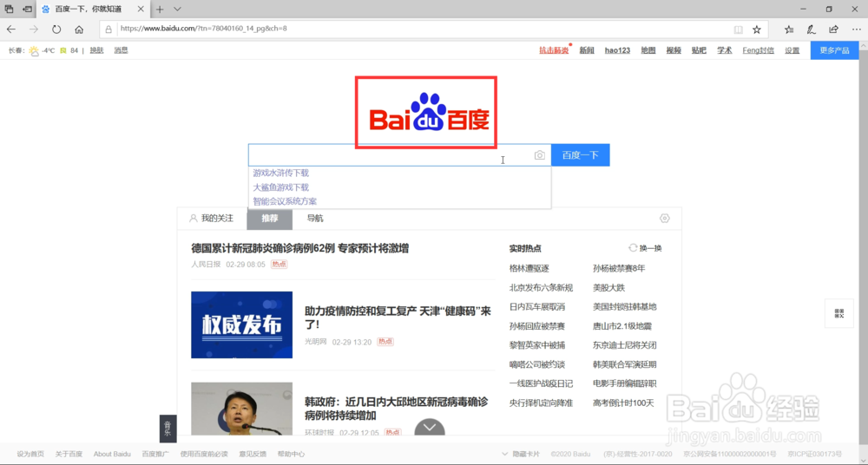Click About Baidu footer link

coord(112,454)
